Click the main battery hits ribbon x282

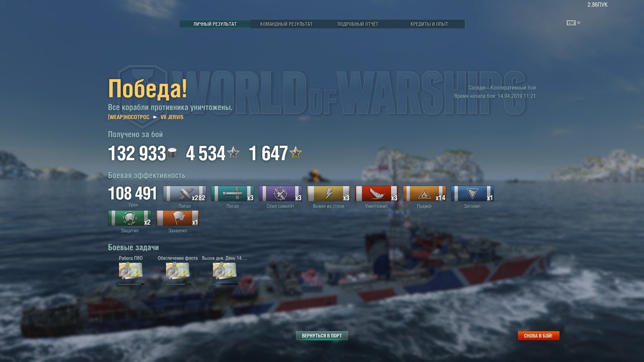[184, 194]
